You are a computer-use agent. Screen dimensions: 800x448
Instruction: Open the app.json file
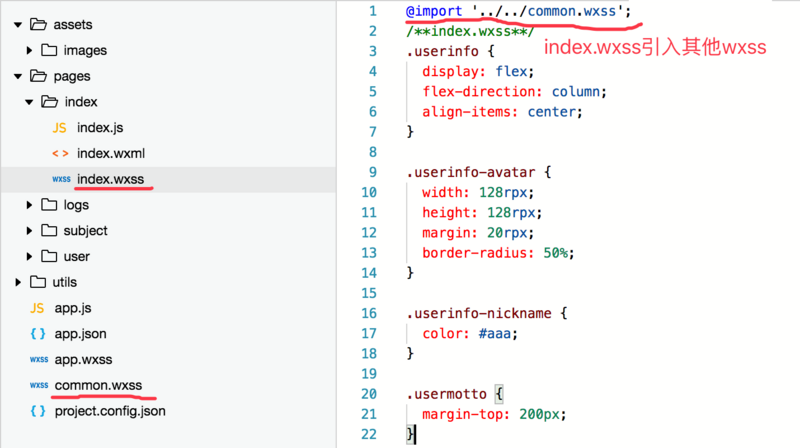coord(81,334)
